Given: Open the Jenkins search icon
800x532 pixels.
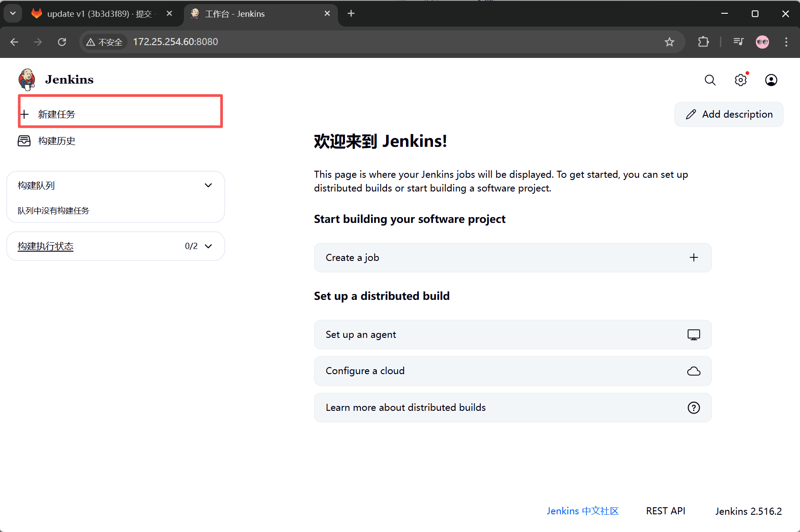Looking at the screenshot, I should [710, 80].
